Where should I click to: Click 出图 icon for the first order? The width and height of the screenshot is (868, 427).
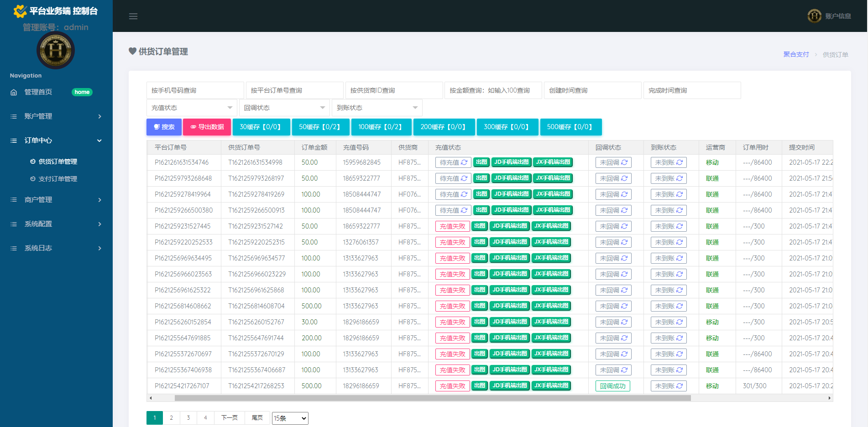(481, 162)
